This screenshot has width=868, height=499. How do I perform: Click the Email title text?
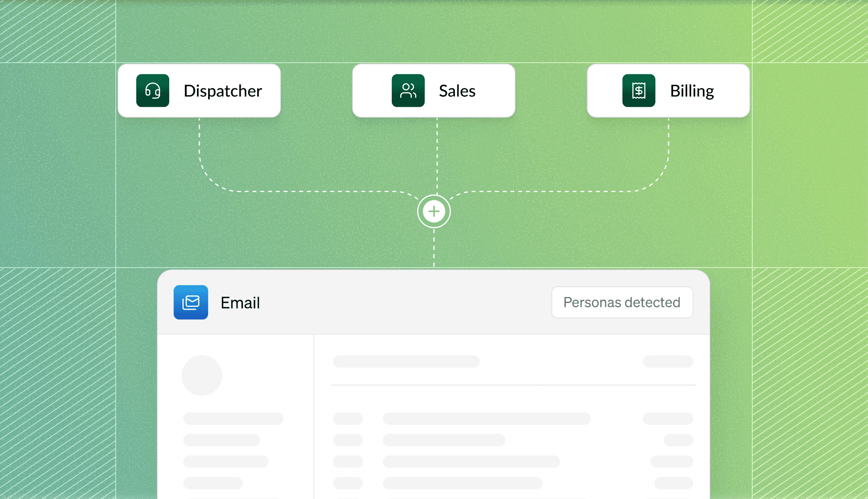click(240, 303)
